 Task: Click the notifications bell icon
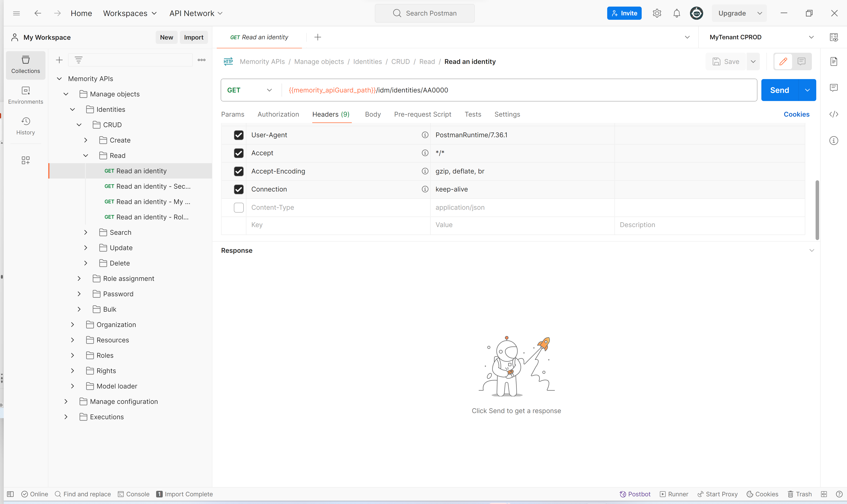(677, 13)
